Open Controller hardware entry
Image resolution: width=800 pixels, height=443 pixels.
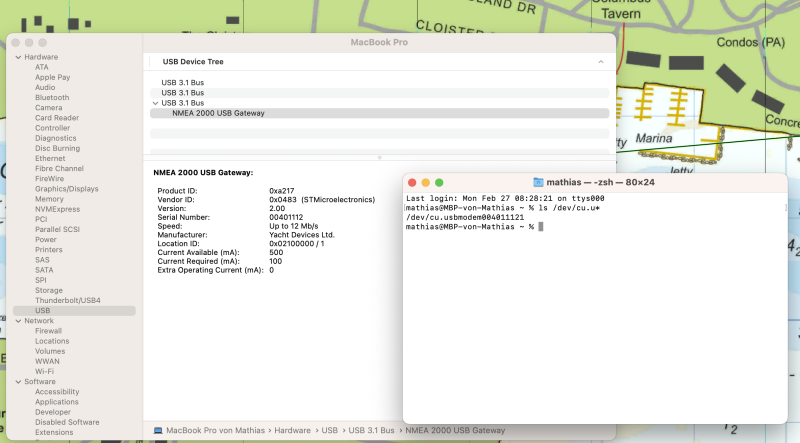53,128
